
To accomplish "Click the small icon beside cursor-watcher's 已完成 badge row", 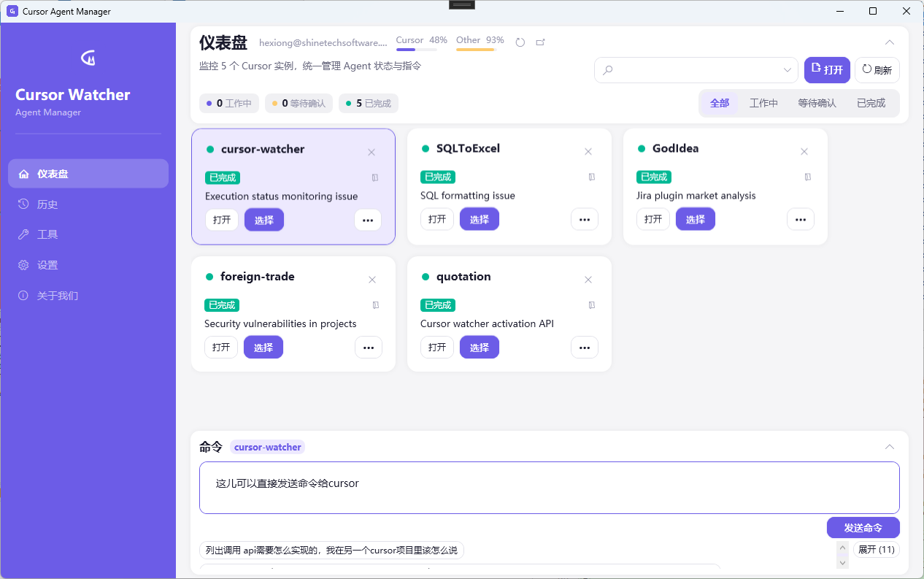I will 374,177.
